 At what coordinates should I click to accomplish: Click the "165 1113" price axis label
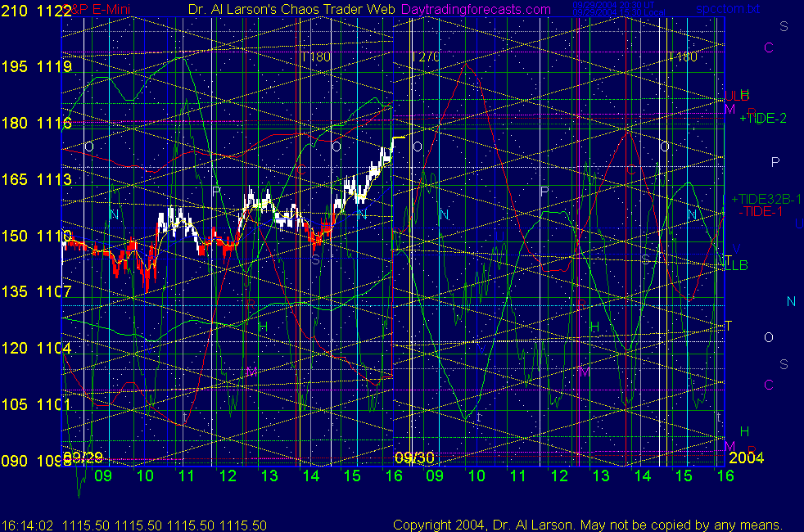tap(36, 179)
